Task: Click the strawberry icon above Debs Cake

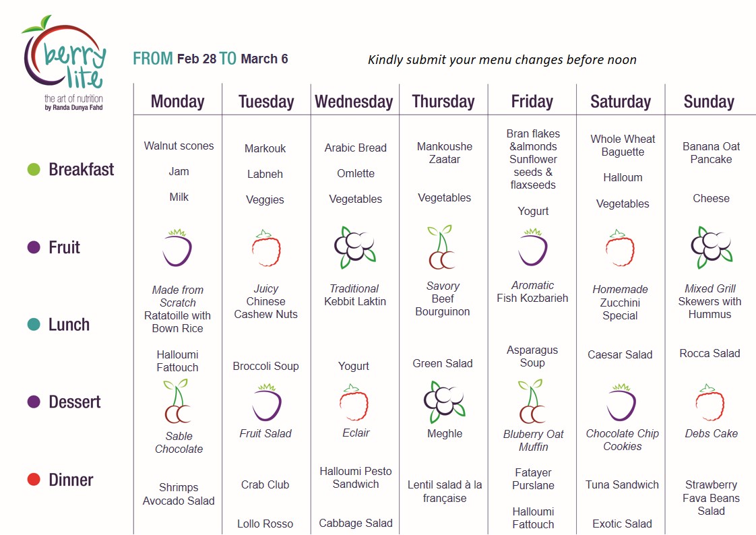Action: pos(710,402)
